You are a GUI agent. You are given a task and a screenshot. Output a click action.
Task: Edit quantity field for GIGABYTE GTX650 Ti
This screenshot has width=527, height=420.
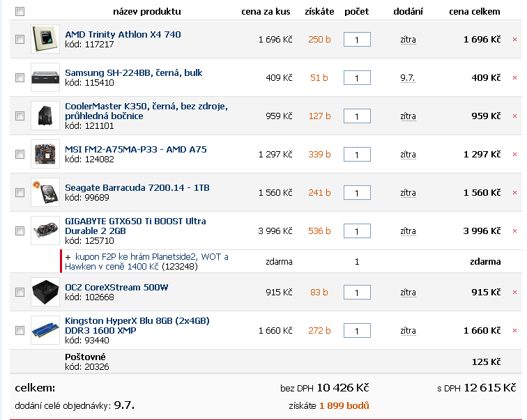click(357, 231)
